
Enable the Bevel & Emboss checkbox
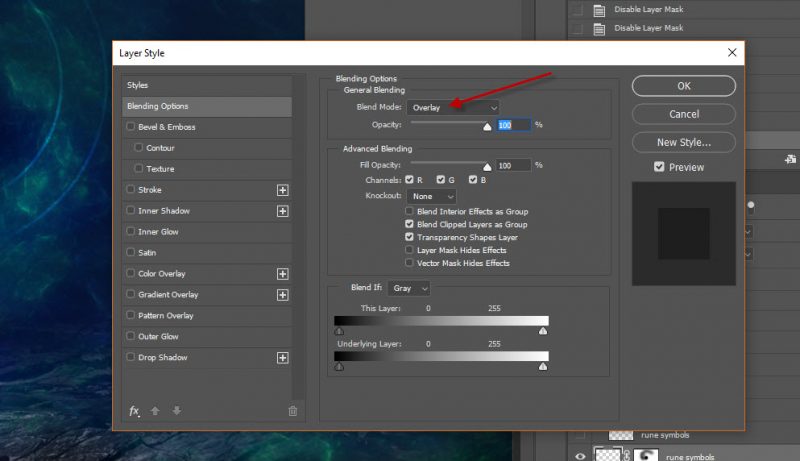[x=131, y=127]
